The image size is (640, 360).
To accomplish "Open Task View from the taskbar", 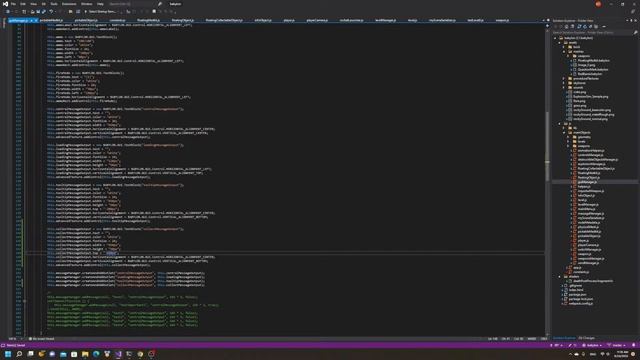I will [x=30, y=354].
